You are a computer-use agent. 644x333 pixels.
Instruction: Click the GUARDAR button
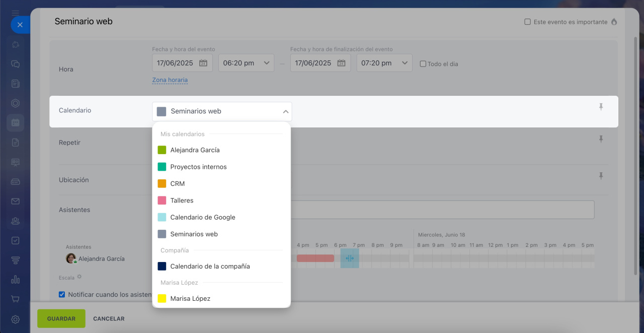pyautogui.click(x=61, y=318)
